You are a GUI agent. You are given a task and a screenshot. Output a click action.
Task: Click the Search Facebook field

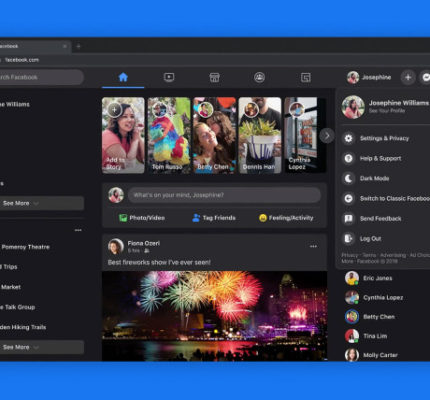click(x=41, y=77)
